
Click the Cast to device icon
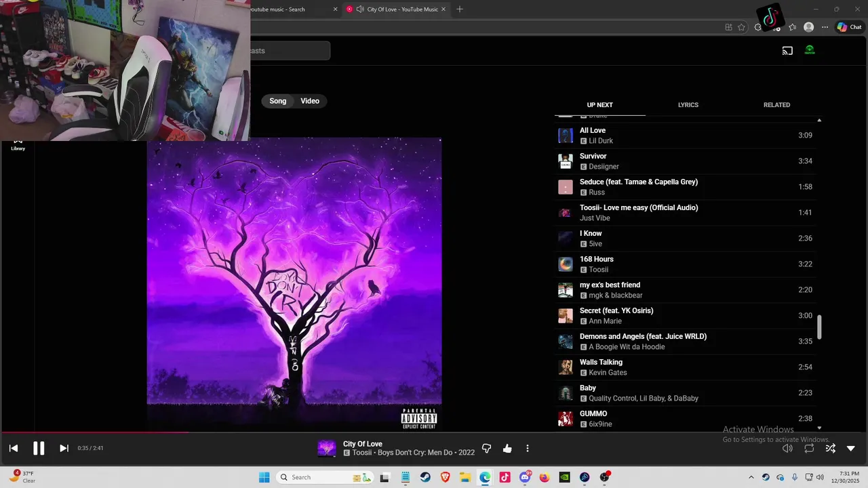point(787,50)
